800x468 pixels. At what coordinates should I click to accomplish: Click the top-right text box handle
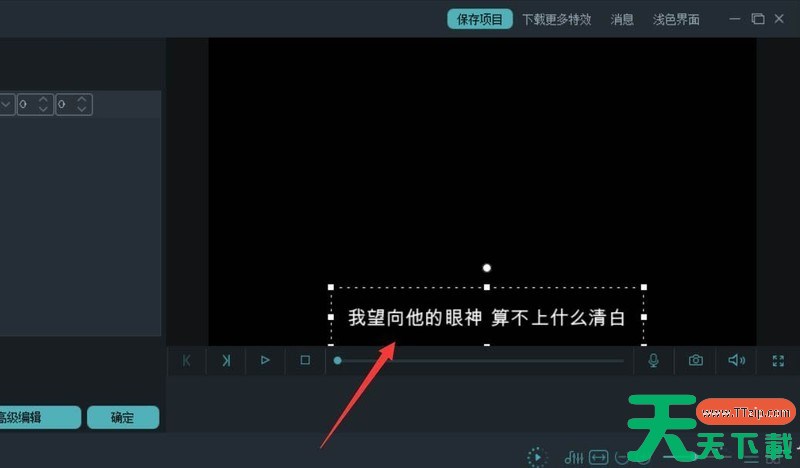[x=644, y=287]
